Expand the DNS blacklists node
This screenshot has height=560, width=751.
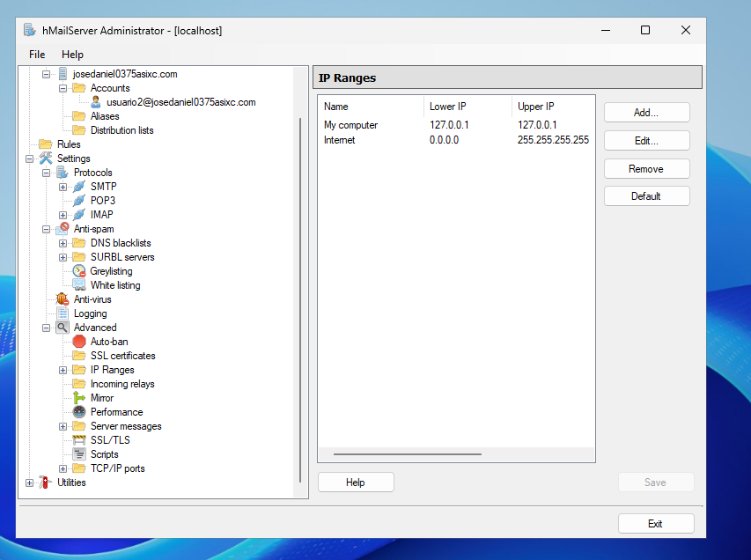(x=63, y=243)
